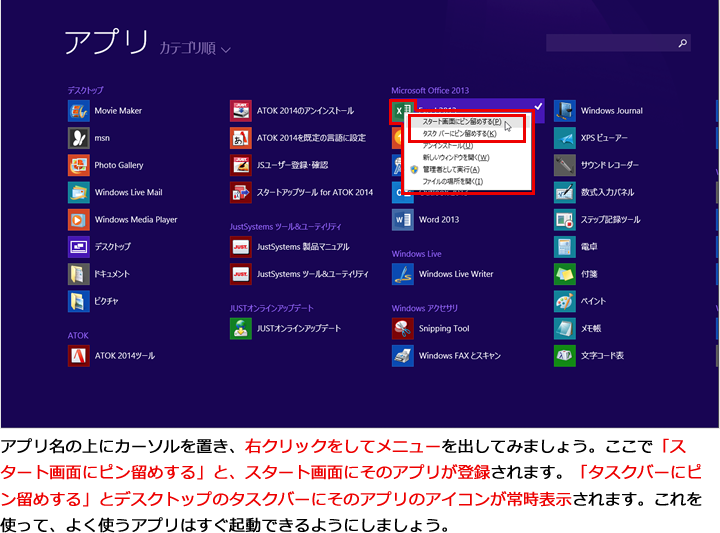Open the Word 2013 icon
This screenshot has height=533, width=720.
pos(403,219)
